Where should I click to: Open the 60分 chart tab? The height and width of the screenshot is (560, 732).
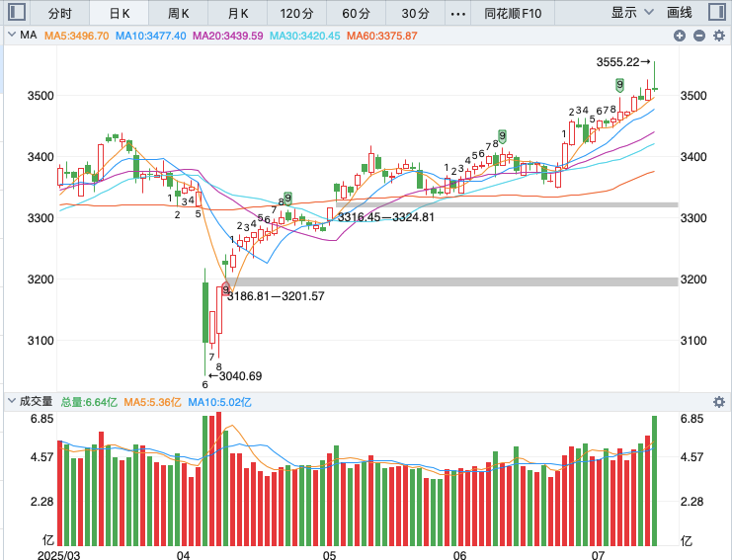coord(357,13)
